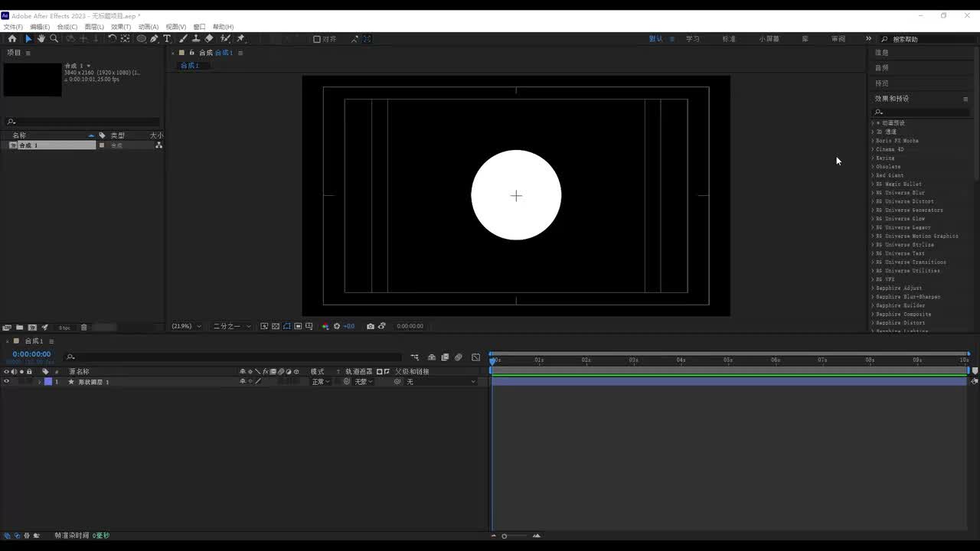Open the 编辑(E) menu

pyautogui.click(x=40, y=27)
